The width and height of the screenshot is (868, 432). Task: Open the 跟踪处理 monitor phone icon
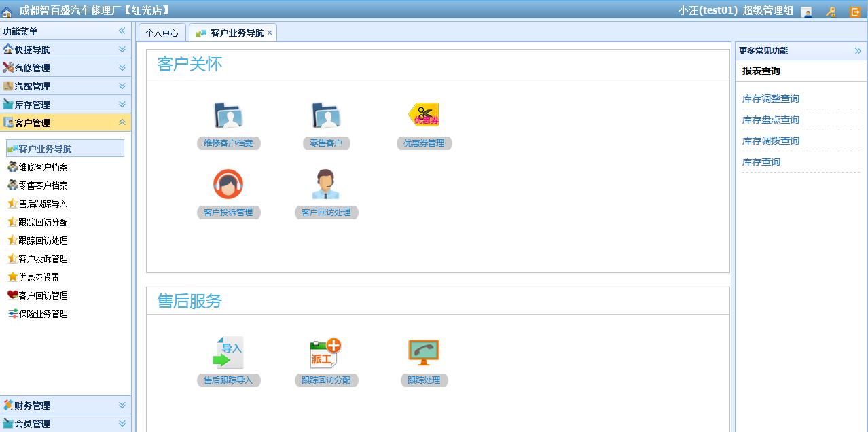coord(424,353)
